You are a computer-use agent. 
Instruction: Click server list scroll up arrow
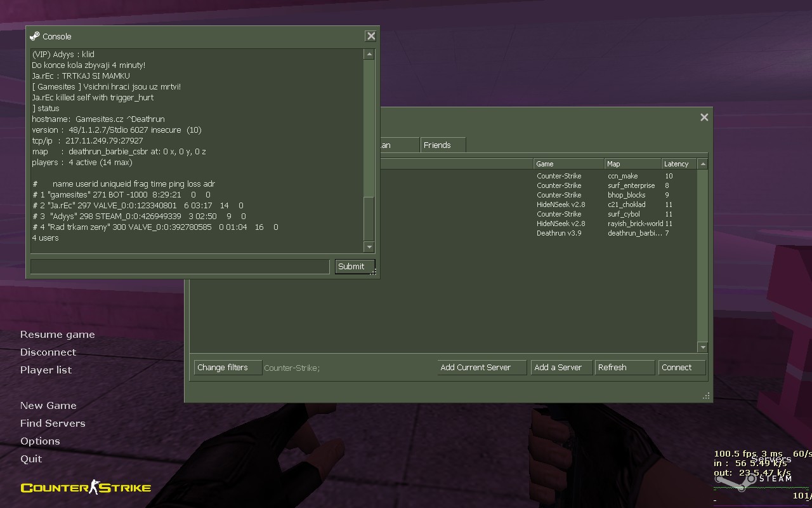coord(703,164)
